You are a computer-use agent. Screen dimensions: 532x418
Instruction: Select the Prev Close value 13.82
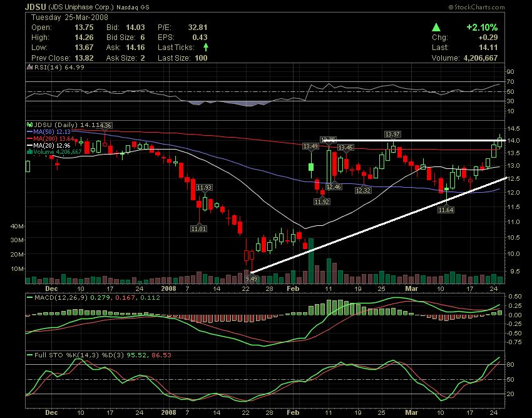[x=84, y=58]
